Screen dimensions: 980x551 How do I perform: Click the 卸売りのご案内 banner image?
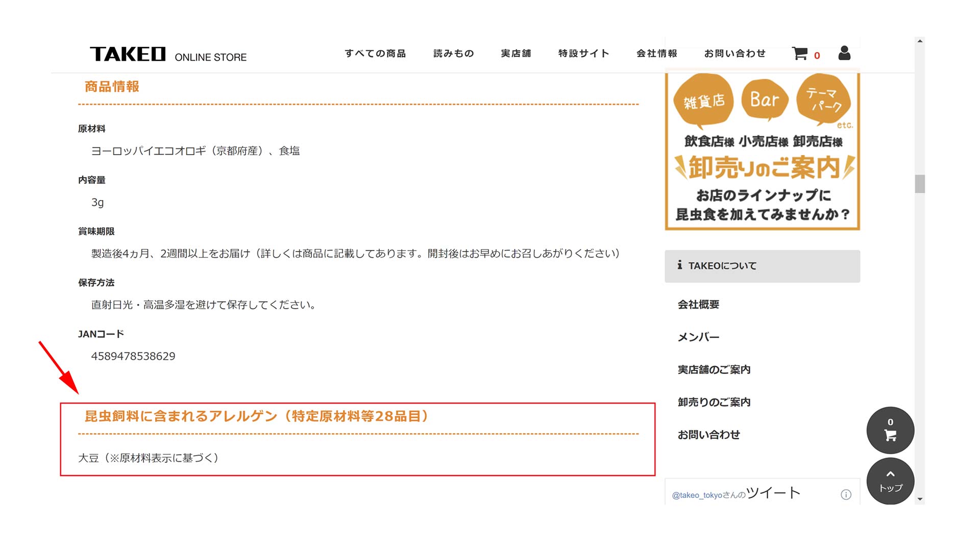click(762, 152)
